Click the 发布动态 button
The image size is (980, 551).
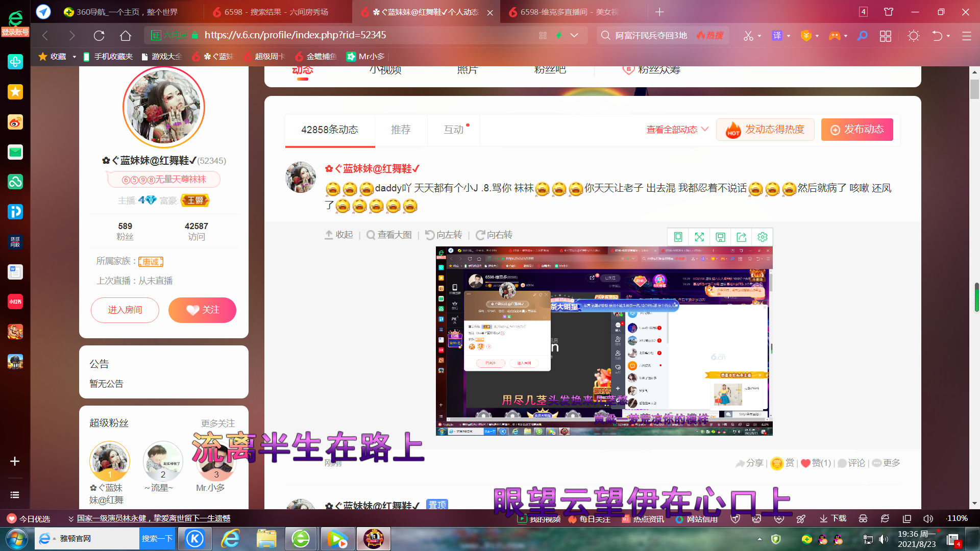(857, 130)
